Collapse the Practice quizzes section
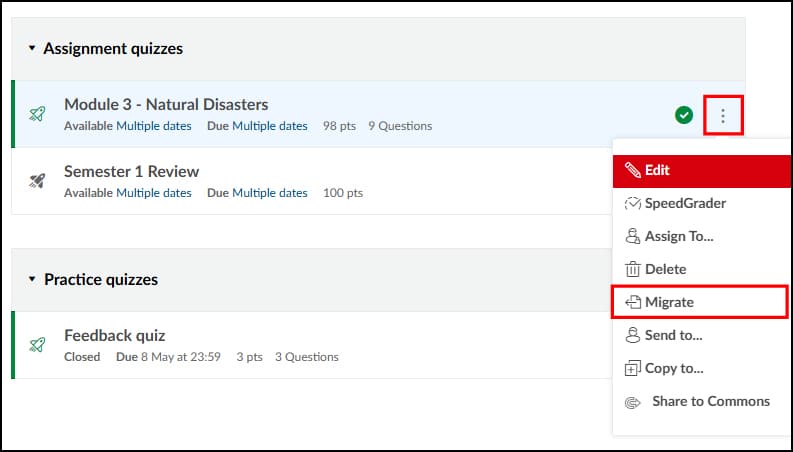This screenshot has height=452, width=793. [32, 280]
